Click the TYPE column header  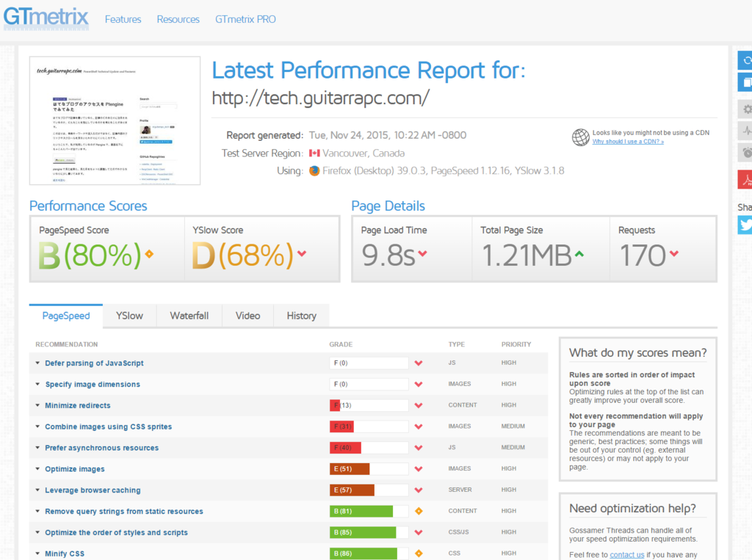pyautogui.click(x=457, y=344)
